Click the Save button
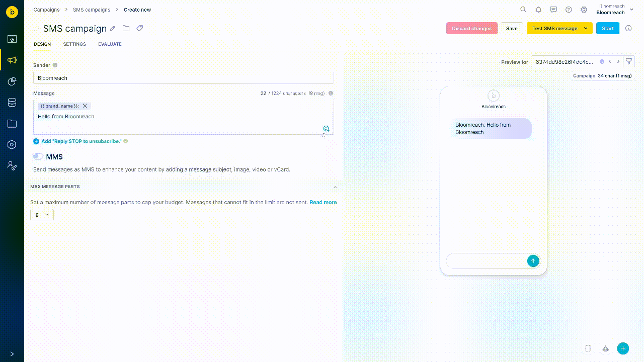This screenshot has width=644, height=362. coord(512,28)
